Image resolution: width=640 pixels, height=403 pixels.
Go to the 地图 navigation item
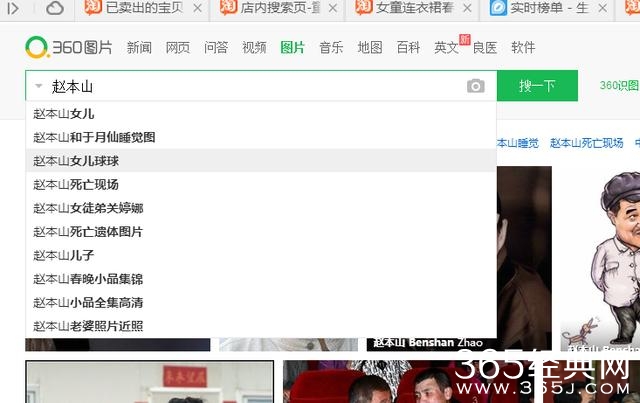[369, 48]
